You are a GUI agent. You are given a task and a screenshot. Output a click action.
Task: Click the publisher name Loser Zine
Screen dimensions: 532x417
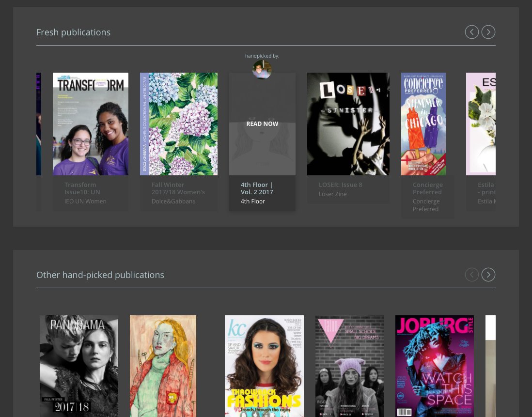click(x=332, y=194)
